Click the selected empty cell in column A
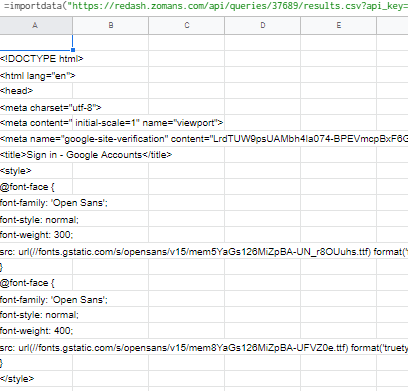Screen dimensions: 408x391 click(x=36, y=42)
